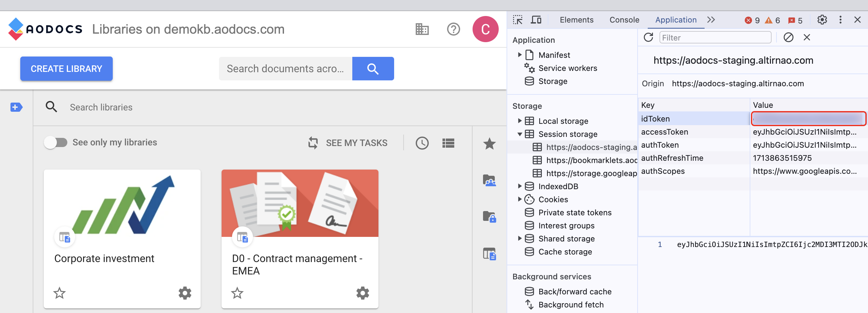Select Background fetch item

[x=571, y=305]
